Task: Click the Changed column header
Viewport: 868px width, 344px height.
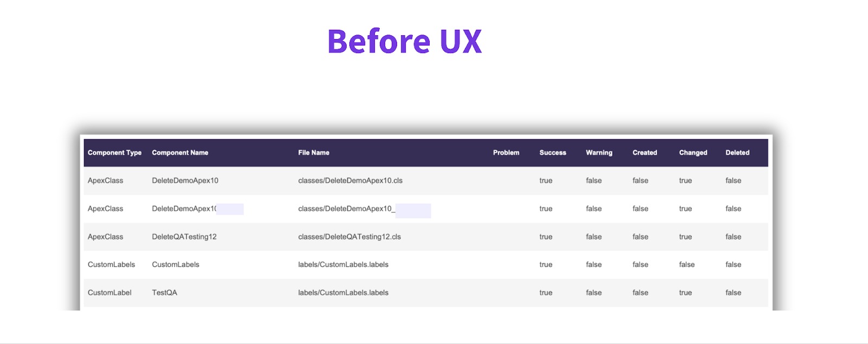Action: click(x=693, y=153)
